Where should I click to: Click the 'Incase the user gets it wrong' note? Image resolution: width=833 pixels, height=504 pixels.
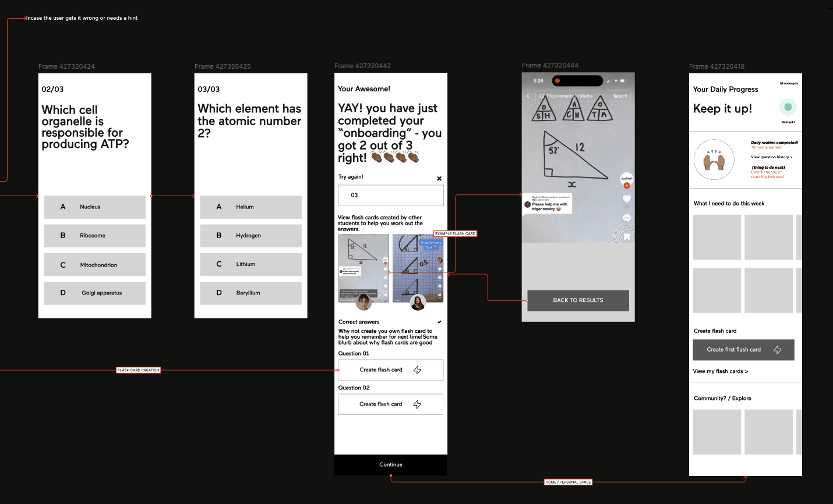pyautogui.click(x=82, y=18)
